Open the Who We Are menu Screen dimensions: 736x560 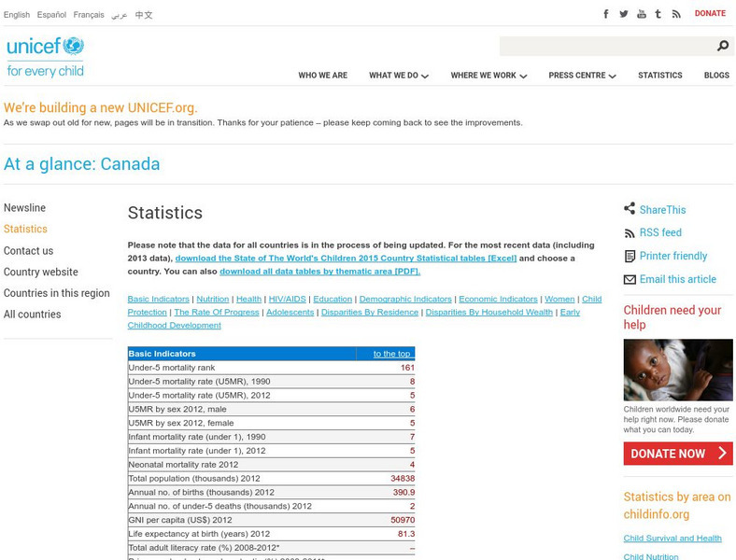click(323, 75)
